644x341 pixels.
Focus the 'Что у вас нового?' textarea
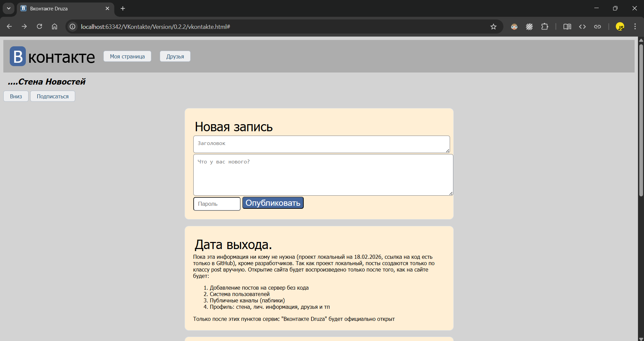point(323,175)
